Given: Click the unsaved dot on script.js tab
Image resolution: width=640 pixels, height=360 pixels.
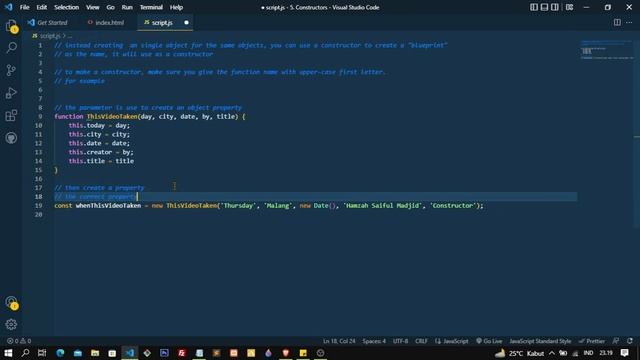Looking at the screenshot, I should 187,23.
